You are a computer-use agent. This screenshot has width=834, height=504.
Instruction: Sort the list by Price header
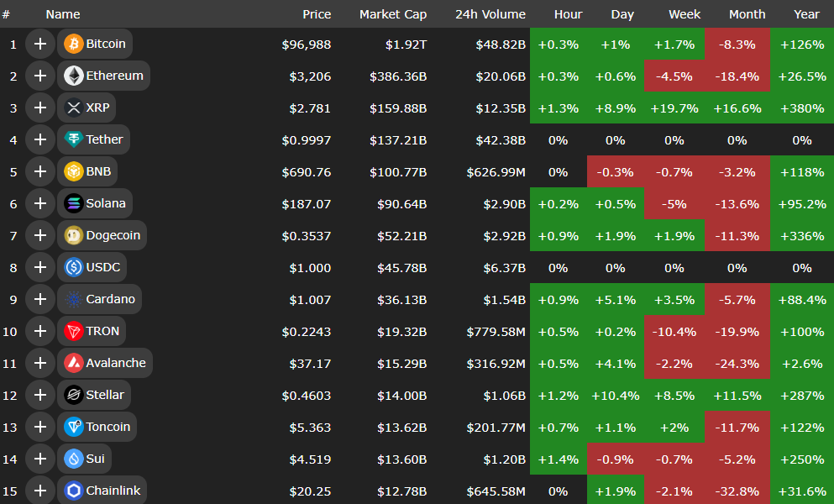point(317,14)
